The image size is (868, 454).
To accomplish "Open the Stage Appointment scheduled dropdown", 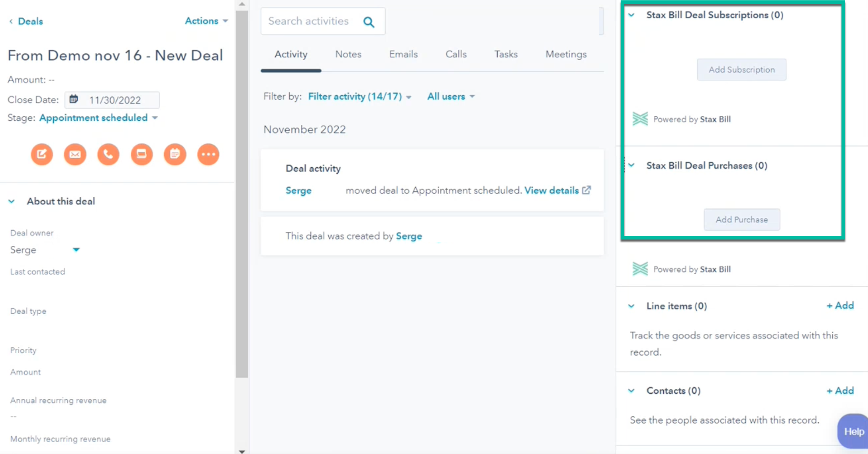I will click(98, 118).
